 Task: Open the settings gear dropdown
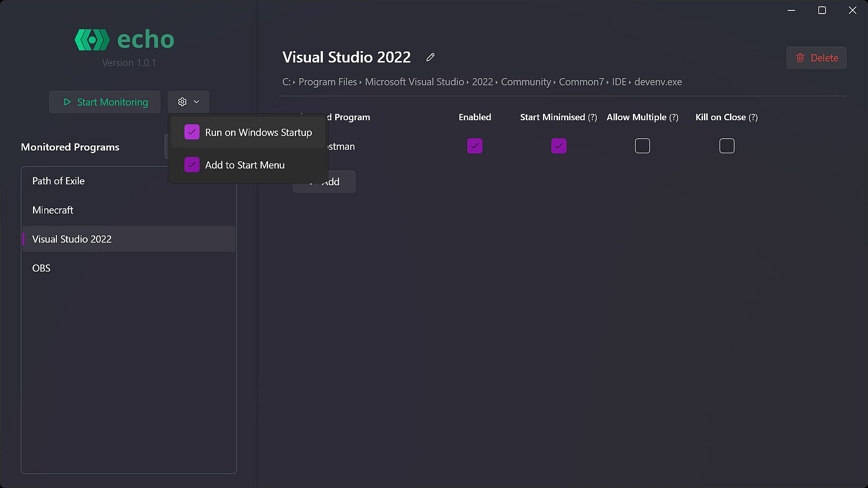(x=188, y=102)
